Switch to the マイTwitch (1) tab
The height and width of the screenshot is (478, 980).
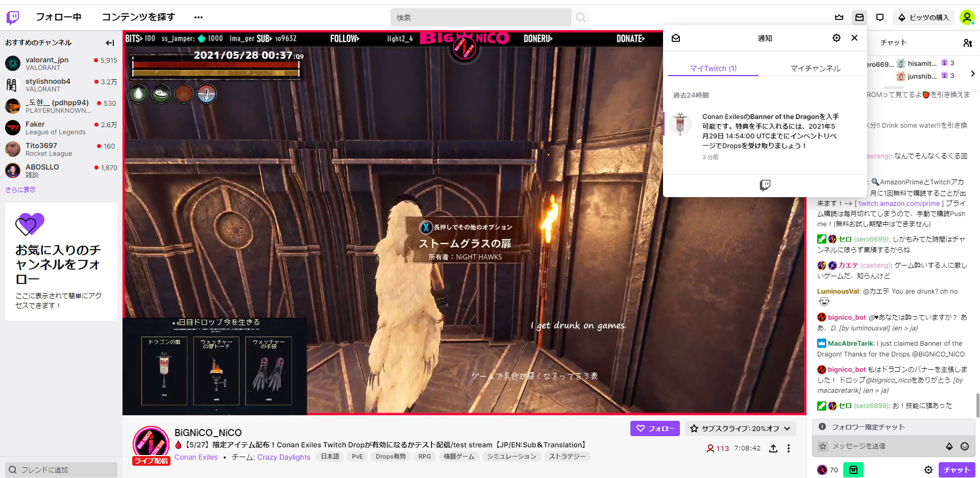(x=713, y=68)
